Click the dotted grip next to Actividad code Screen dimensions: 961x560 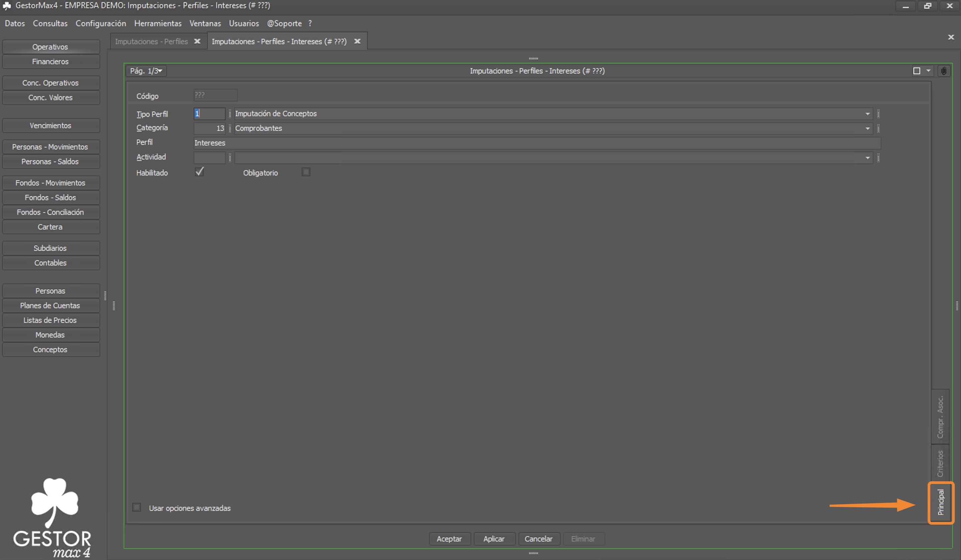pyautogui.click(x=230, y=158)
